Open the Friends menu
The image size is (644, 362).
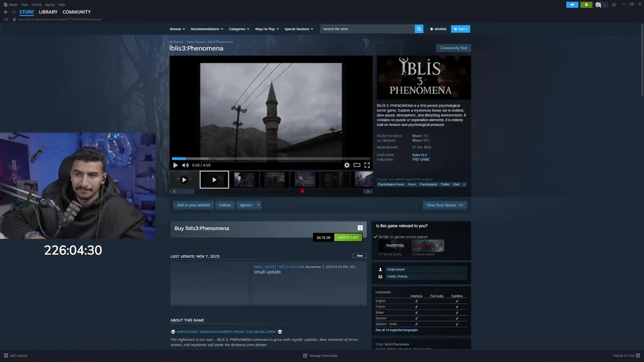tap(37, 5)
